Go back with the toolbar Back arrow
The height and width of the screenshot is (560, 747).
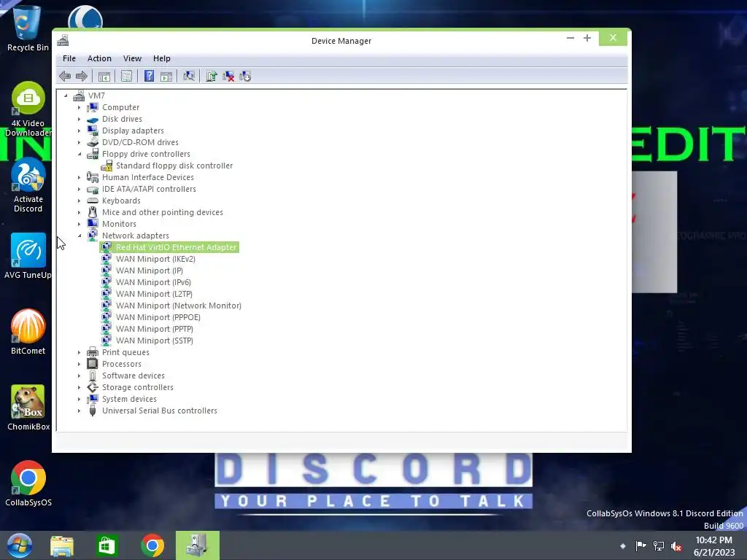point(65,76)
